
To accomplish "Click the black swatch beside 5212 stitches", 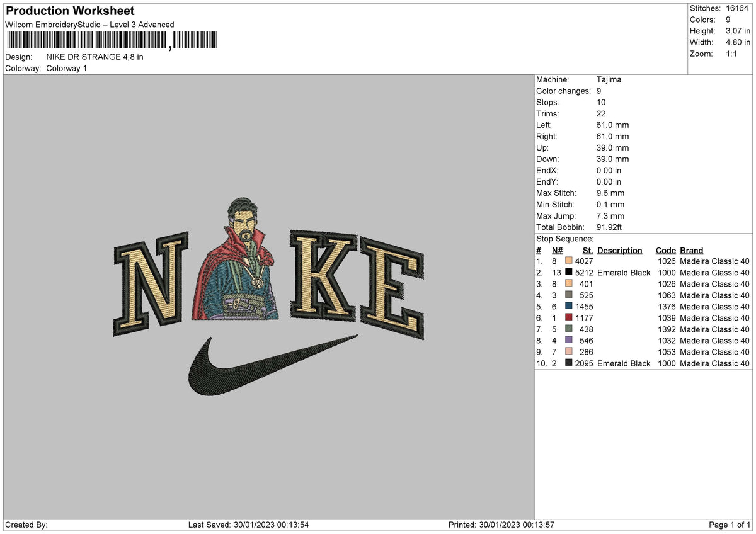I will [569, 273].
